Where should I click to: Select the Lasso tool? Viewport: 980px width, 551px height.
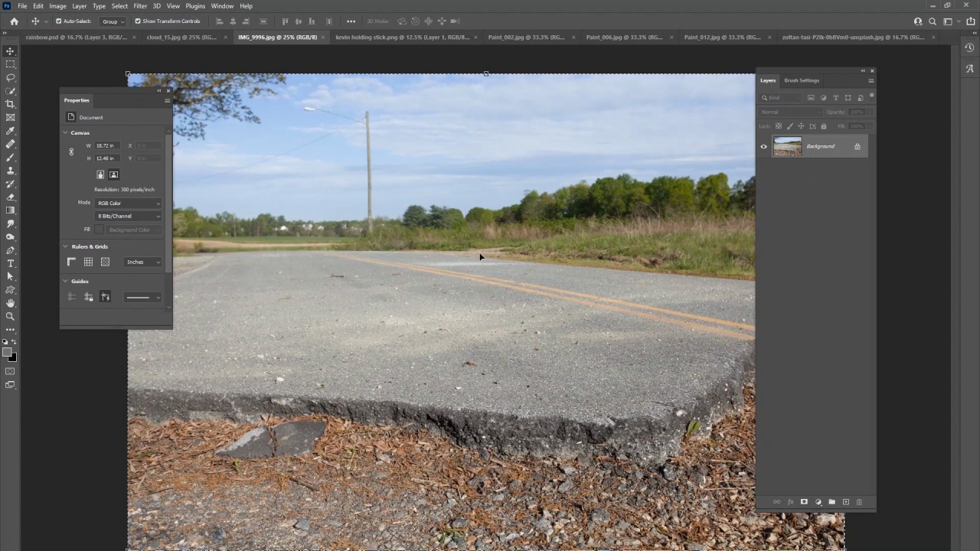coord(11,77)
